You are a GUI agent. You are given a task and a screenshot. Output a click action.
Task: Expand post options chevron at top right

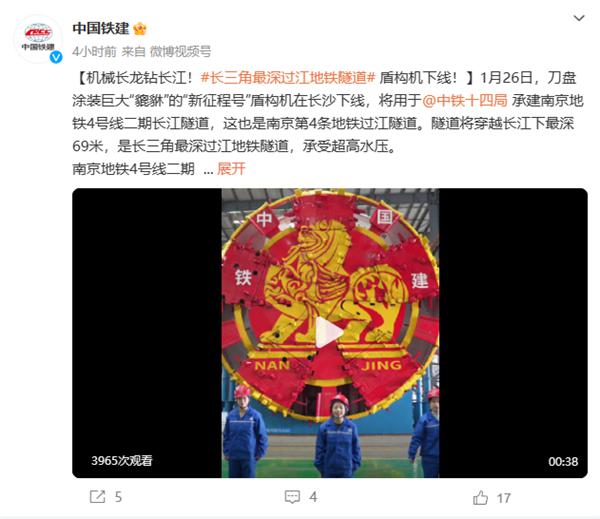579,18
